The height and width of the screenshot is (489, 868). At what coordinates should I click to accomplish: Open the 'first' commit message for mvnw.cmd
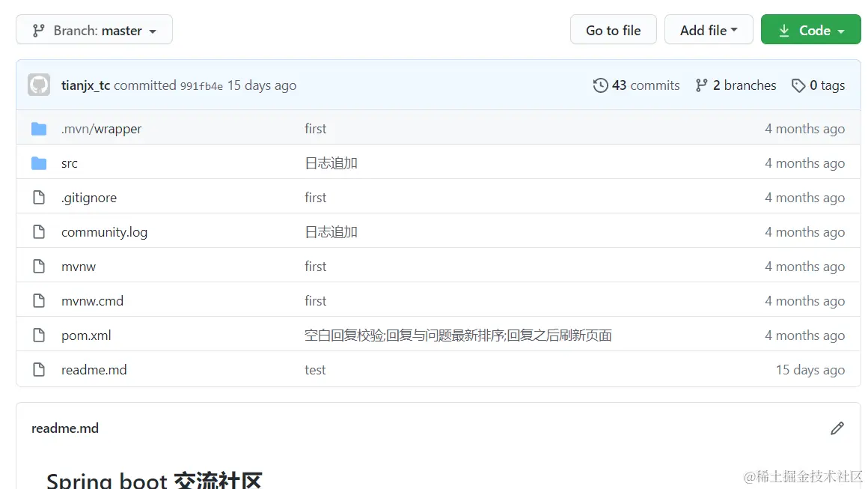tap(316, 301)
